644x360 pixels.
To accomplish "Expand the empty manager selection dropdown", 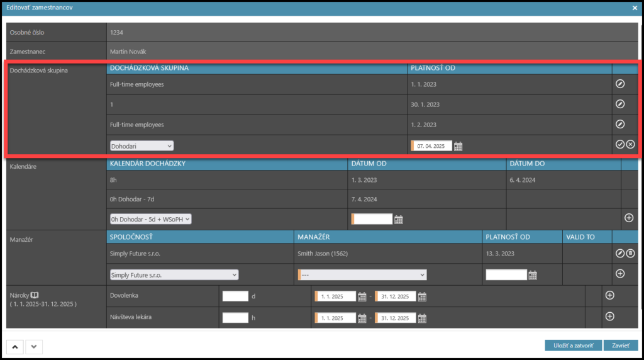I will tap(362, 275).
